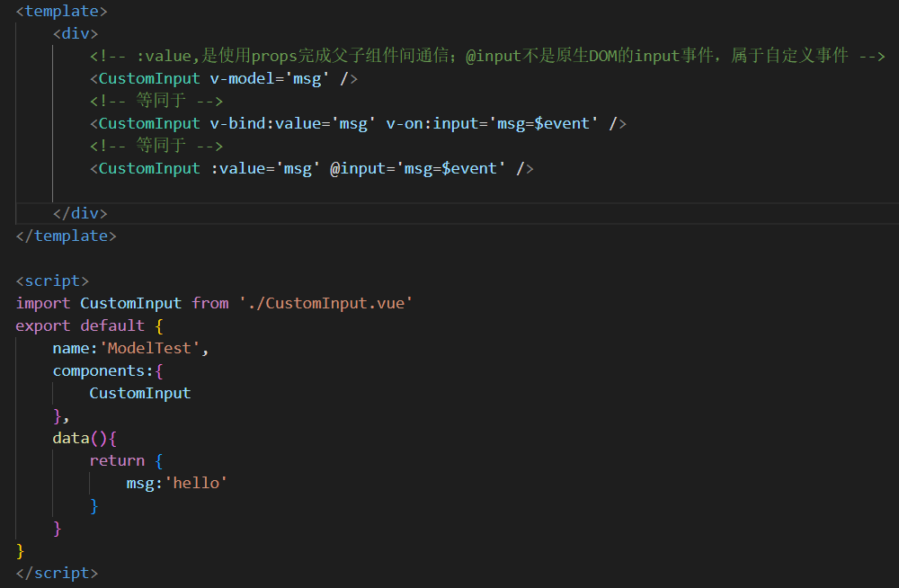Click the opening template tag
This screenshot has width=899, height=588.
pos(61,12)
